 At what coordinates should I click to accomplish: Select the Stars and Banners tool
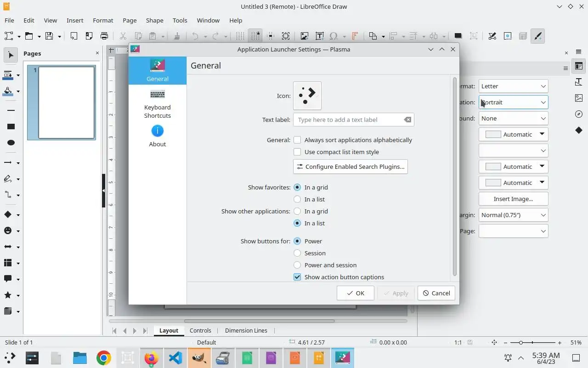8,295
